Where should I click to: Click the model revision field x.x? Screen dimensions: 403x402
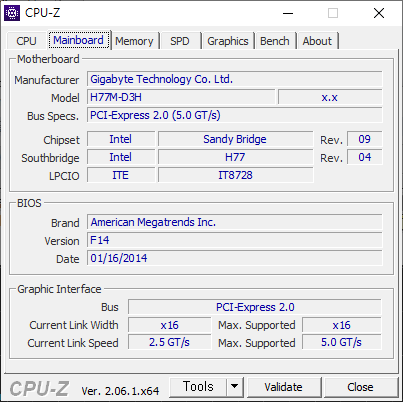(330, 97)
